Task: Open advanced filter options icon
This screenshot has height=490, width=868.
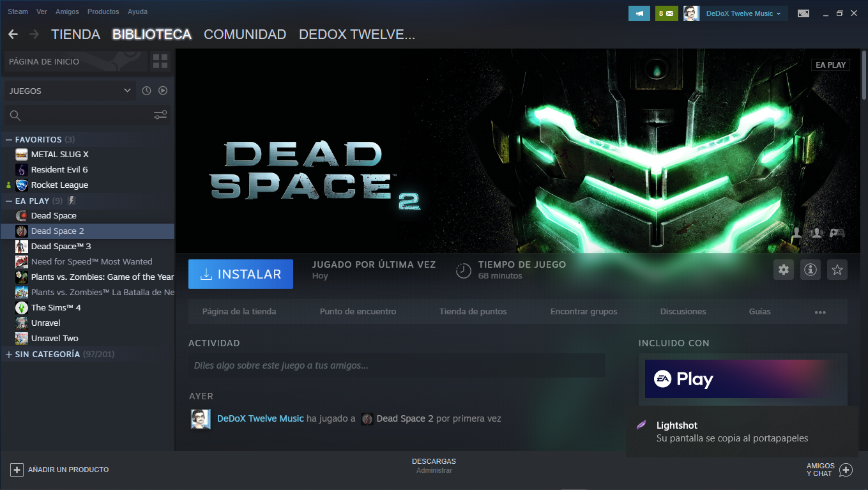Action: pyautogui.click(x=160, y=115)
